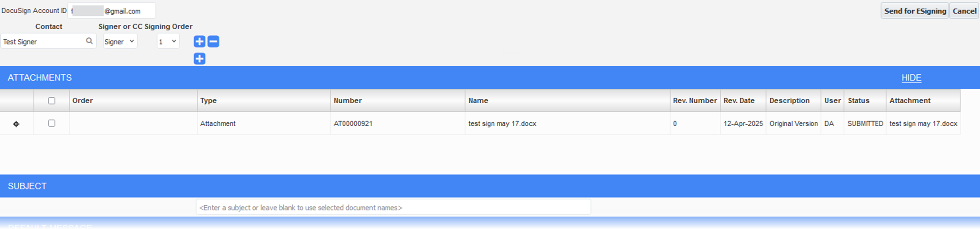
Task: Click the DocuSign Account ID email field
Action: (112, 11)
